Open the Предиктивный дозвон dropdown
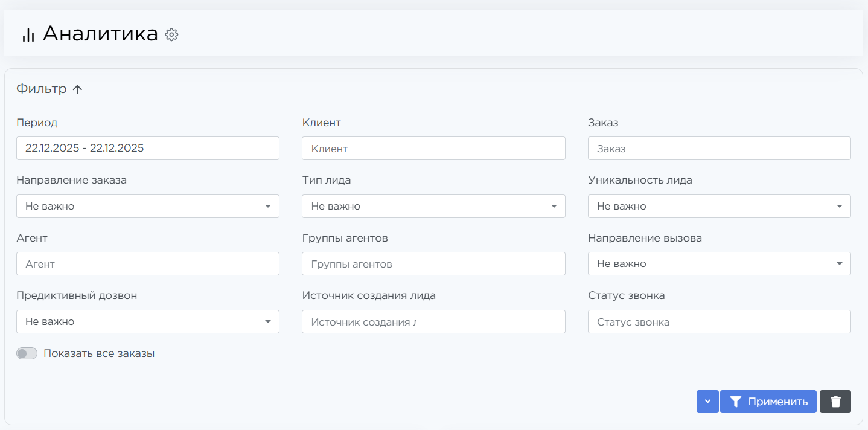The width and height of the screenshot is (868, 430). point(148,322)
